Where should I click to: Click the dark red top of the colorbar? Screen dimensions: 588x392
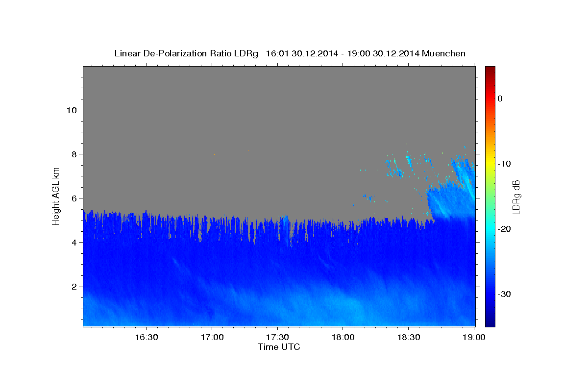coord(490,70)
